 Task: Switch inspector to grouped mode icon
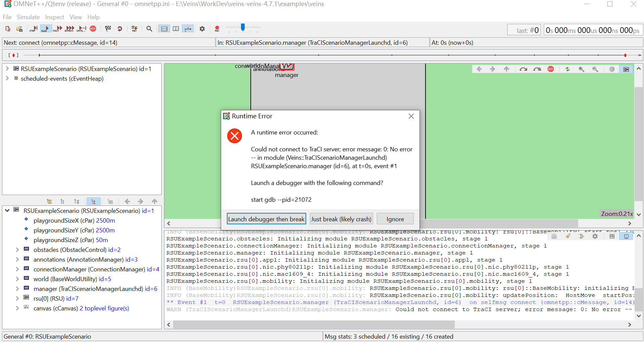click(49, 201)
